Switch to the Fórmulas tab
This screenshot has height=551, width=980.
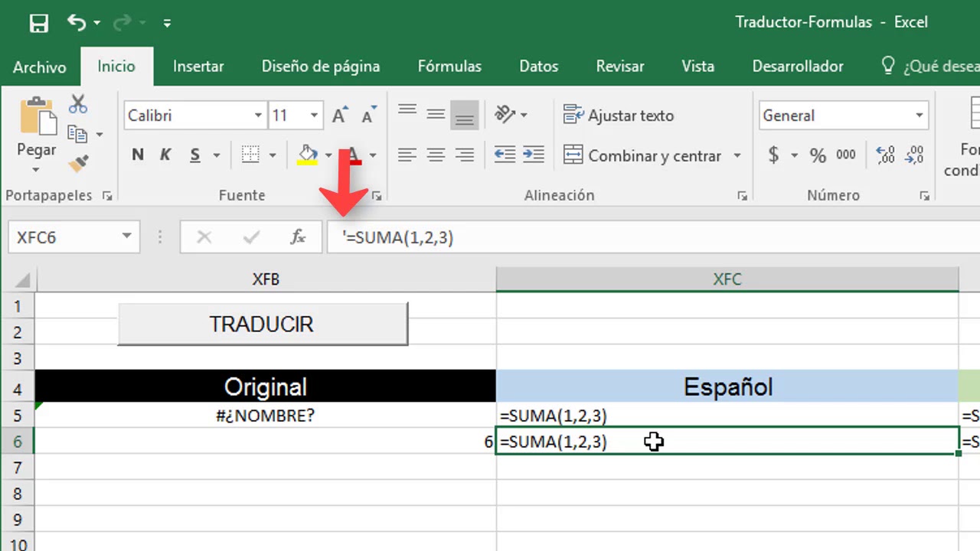[x=449, y=67]
